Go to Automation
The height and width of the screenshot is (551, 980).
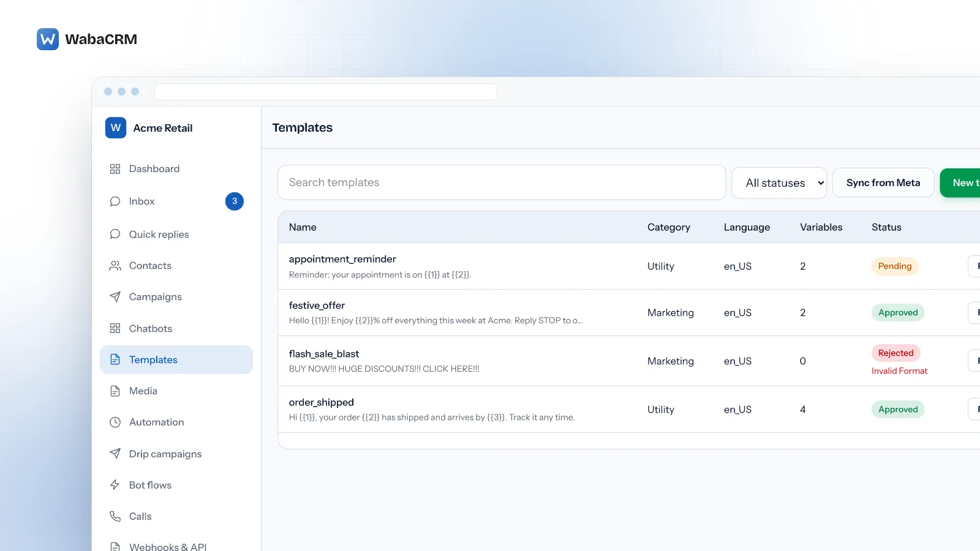[x=176, y=422]
